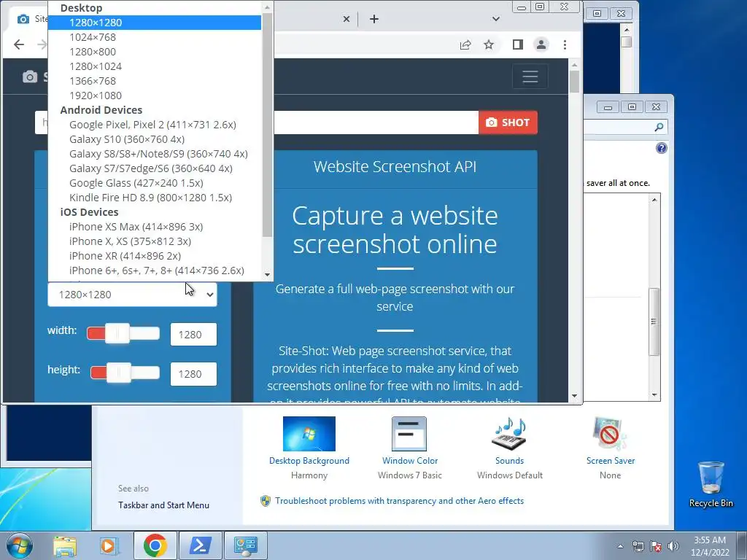Launch Windows Media Player from taskbar
The width and height of the screenshot is (747, 560).
[x=109, y=545]
